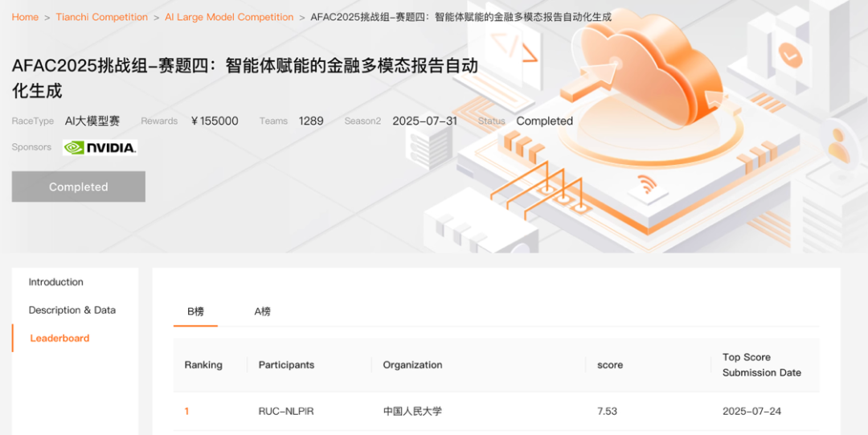The height and width of the screenshot is (435, 868).
Task: Open Description & Data in sidebar
Action: (x=72, y=310)
